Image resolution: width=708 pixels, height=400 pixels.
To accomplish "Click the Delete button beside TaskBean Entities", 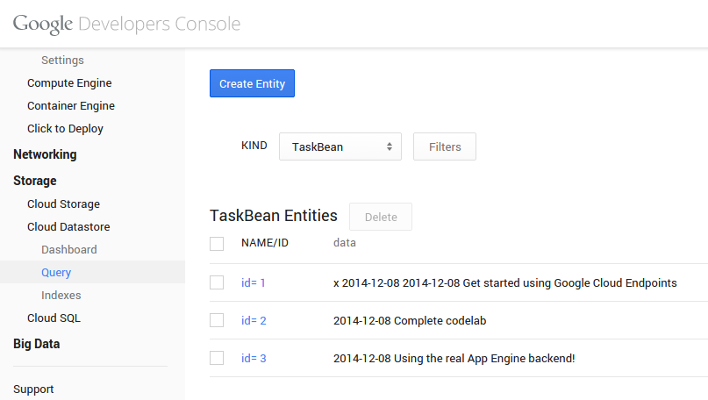I will click(381, 217).
